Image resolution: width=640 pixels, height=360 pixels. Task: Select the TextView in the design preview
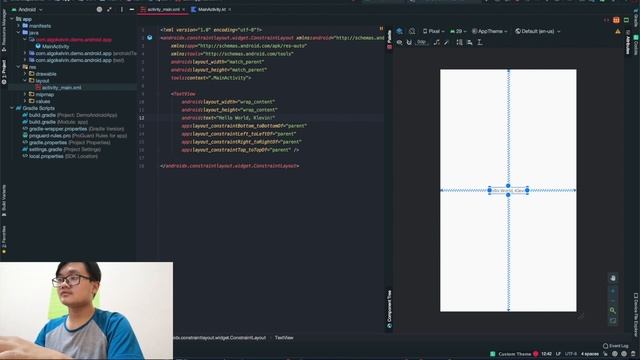[x=508, y=190]
